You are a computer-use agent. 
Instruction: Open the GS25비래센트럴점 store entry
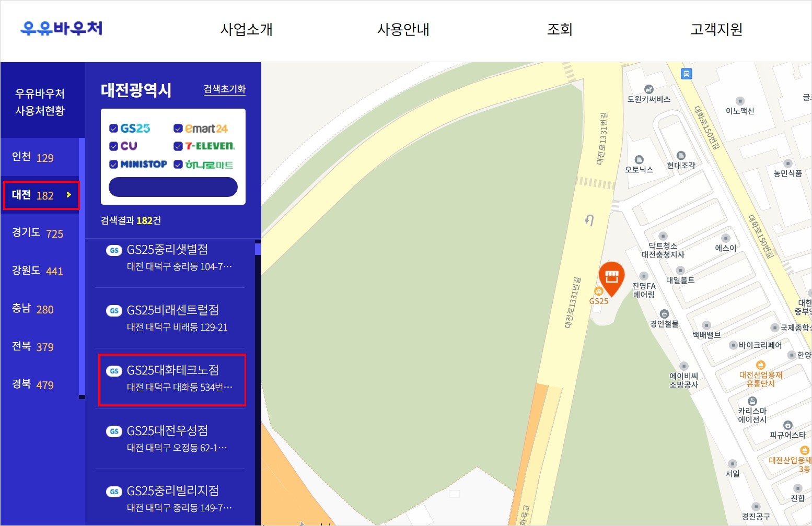tap(170, 318)
